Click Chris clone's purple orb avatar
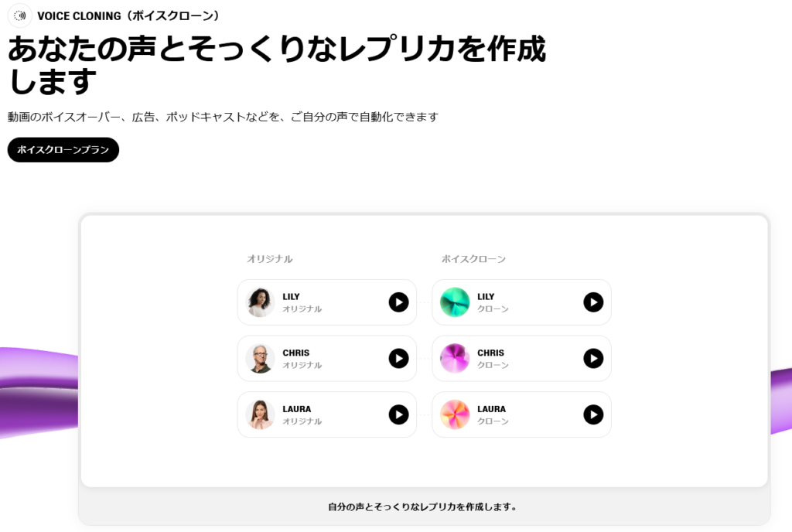The width and height of the screenshot is (792, 532). tap(455, 358)
